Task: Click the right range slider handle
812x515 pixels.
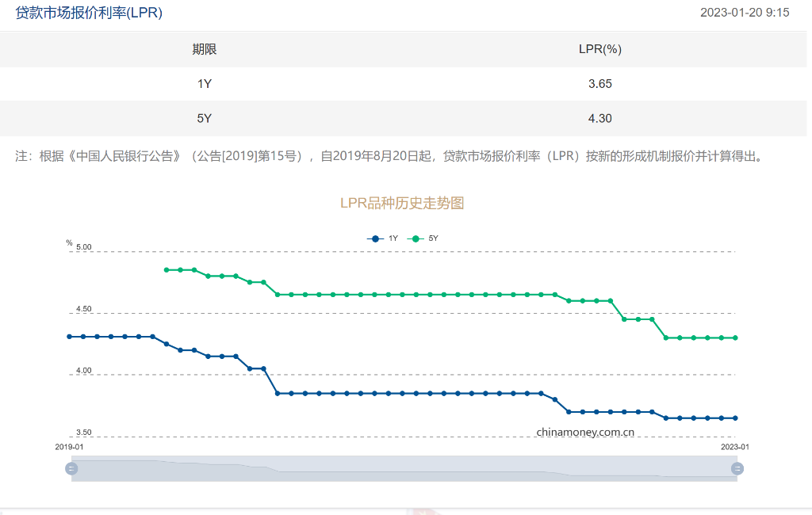Action: (x=737, y=468)
